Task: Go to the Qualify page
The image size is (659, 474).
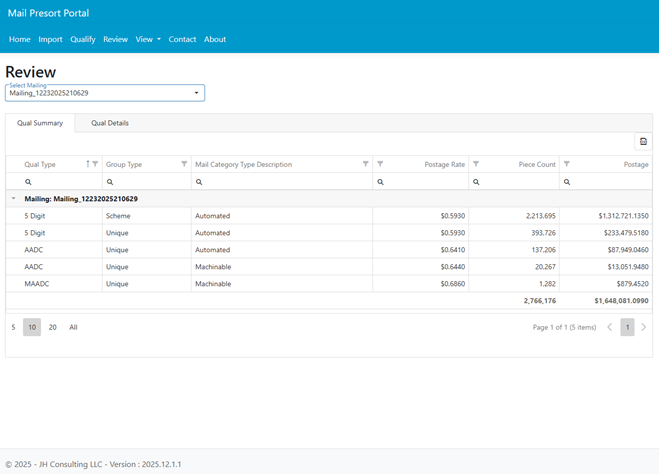Action: click(83, 39)
